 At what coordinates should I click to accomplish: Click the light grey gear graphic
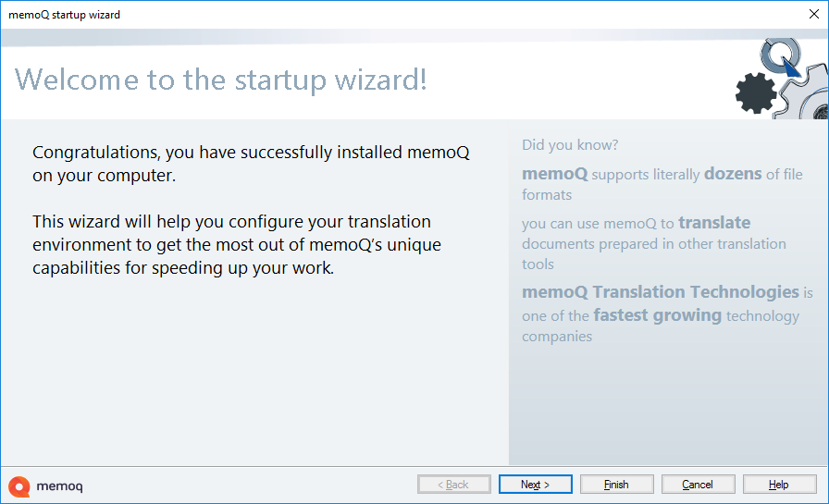[803, 94]
